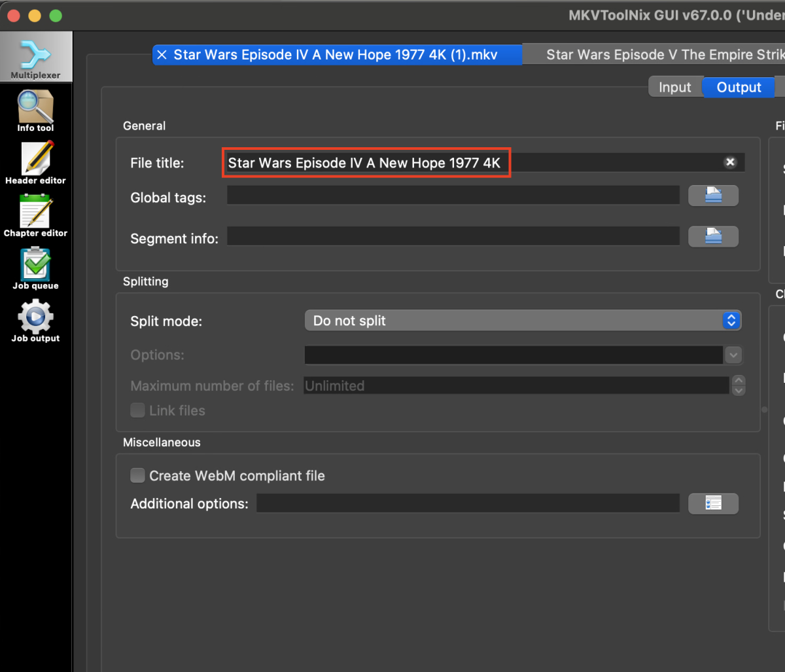
Task: Click into the File title text field
Action: coord(485,162)
